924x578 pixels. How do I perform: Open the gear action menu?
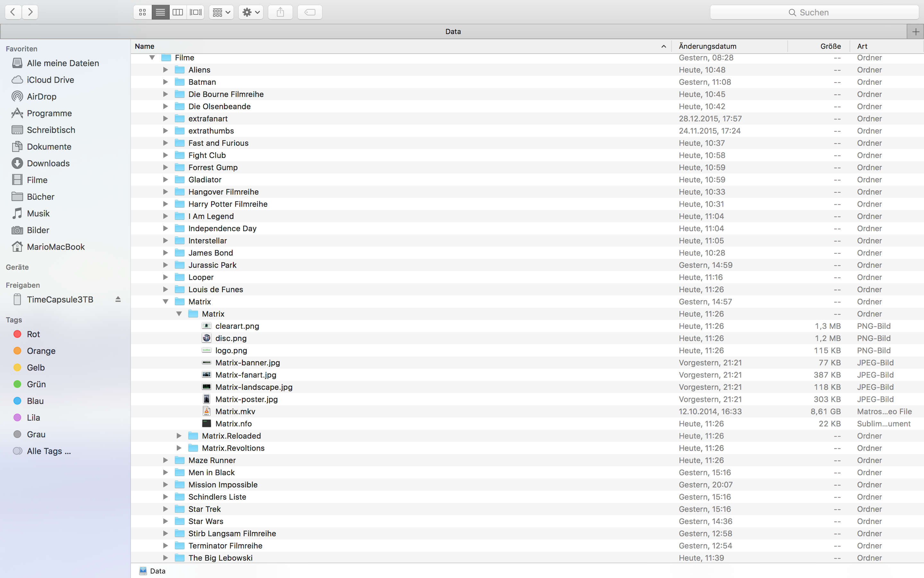pos(251,12)
